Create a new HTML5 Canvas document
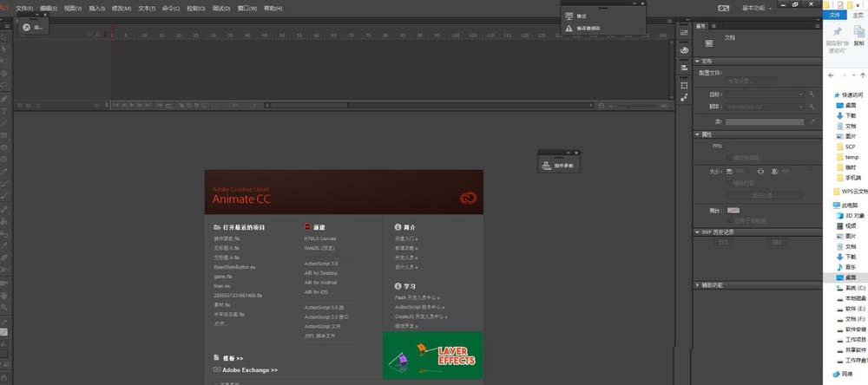Screen dimensions: 868x385 [320, 239]
